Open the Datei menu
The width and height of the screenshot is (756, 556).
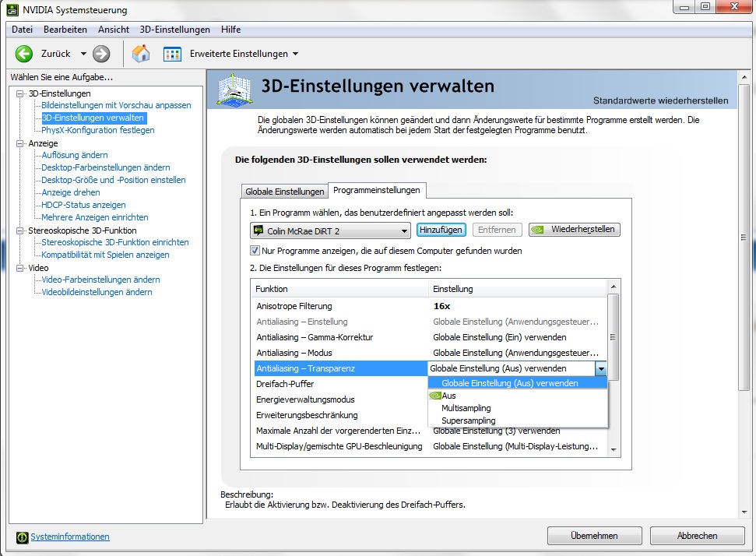point(22,30)
